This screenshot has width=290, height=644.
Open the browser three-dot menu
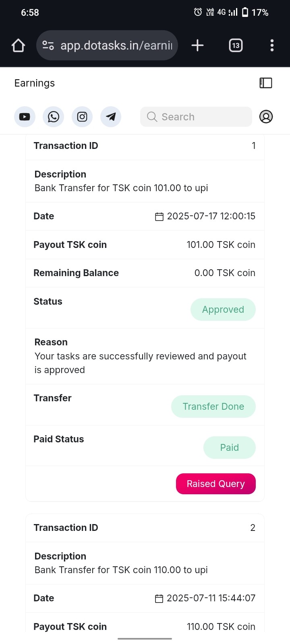tap(272, 45)
